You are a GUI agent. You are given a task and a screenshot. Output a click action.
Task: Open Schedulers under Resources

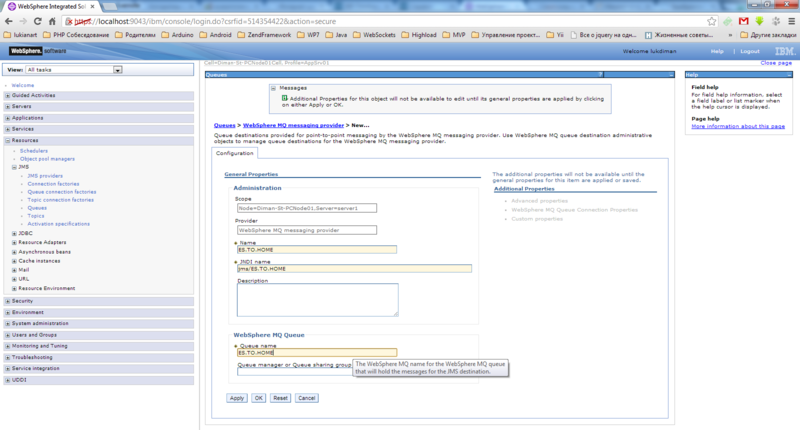[34, 151]
